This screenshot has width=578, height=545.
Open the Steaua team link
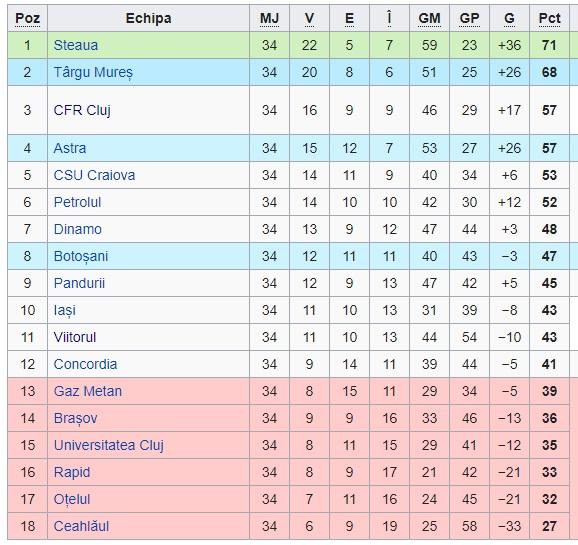[76, 45]
